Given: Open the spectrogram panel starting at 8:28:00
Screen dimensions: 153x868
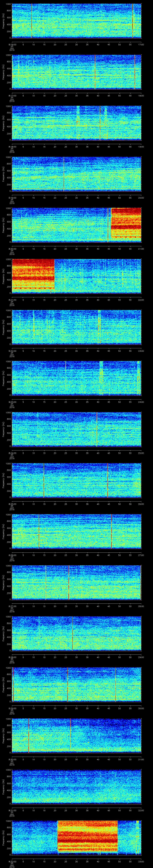Looking at the screenshot, I should pyautogui.click(x=76, y=633).
